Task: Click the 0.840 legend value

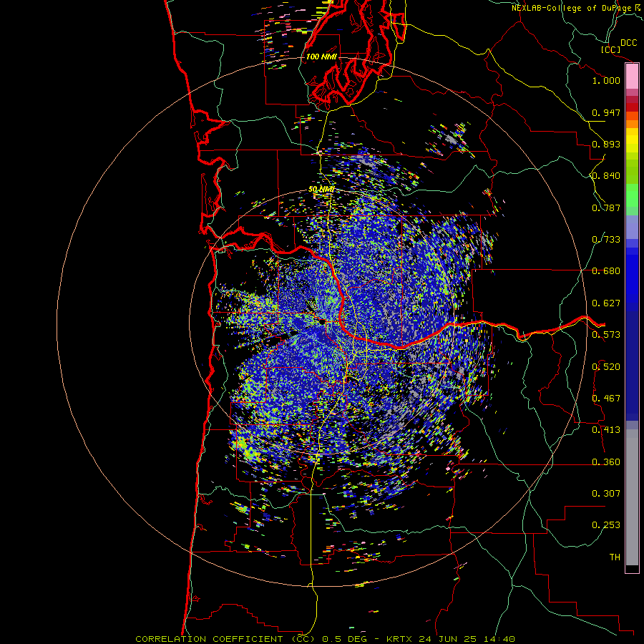Action: (x=606, y=176)
